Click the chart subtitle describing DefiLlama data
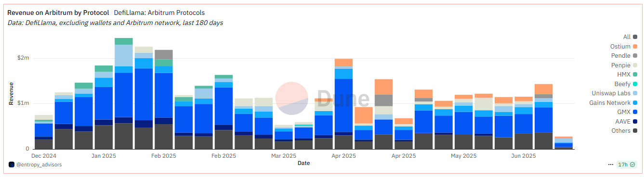Screen dimensions: 644x177 pos(115,23)
